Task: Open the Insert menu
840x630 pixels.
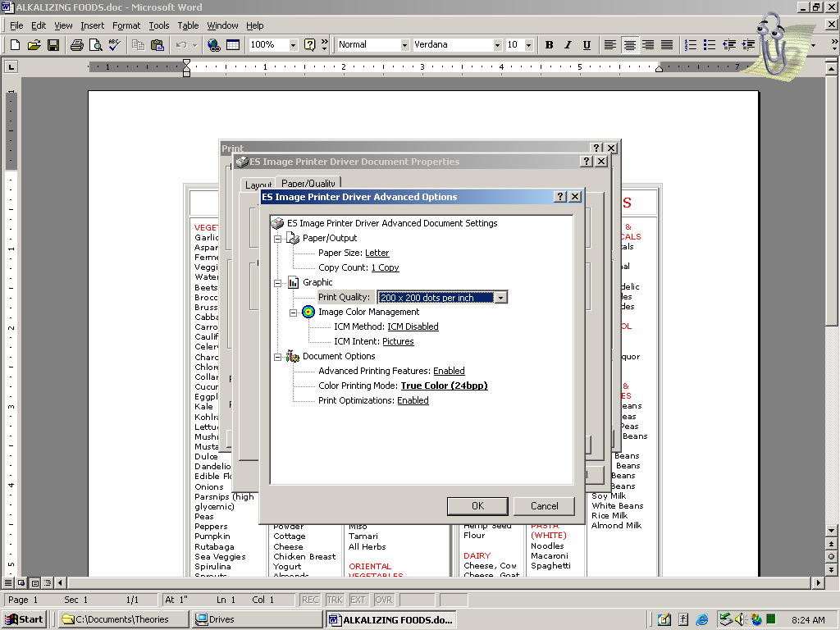Action: click(x=92, y=25)
